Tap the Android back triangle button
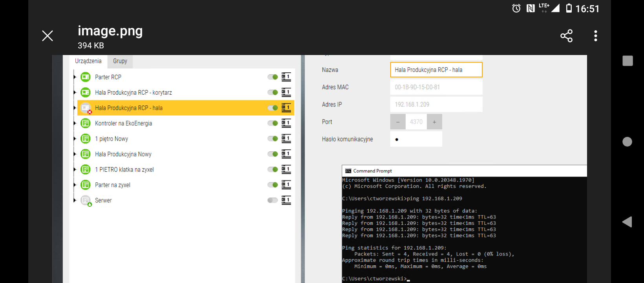 pyautogui.click(x=627, y=222)
